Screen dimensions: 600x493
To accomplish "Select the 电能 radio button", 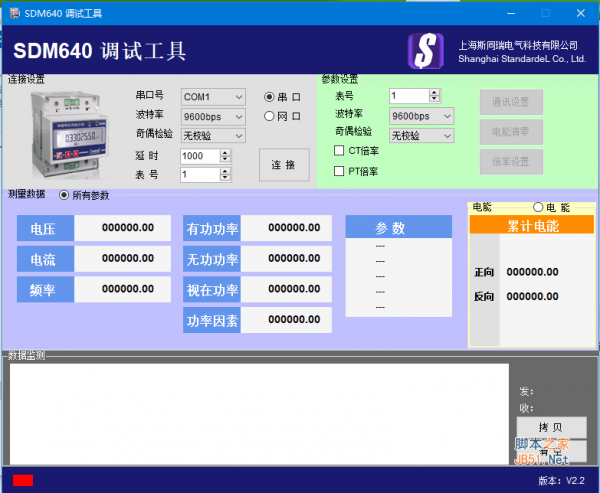I will [538, 207].
